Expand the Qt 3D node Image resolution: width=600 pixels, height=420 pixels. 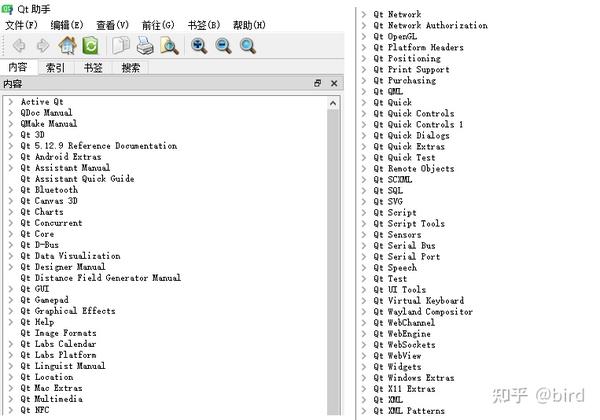11,135
